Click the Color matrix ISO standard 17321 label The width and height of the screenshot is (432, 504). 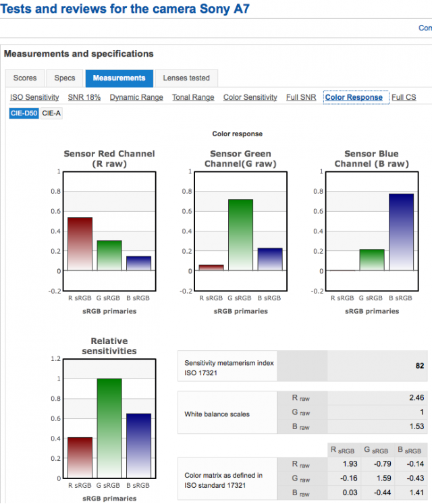point(223,480)
